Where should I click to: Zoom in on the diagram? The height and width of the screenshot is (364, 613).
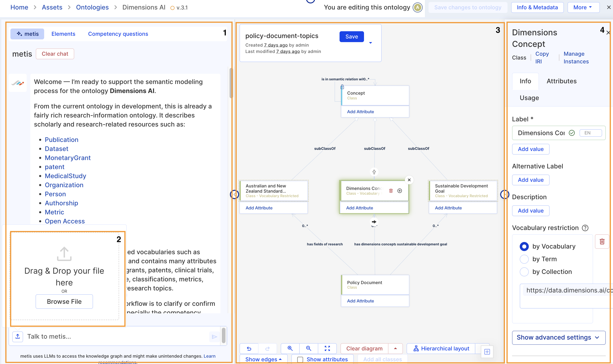[290, 348]
